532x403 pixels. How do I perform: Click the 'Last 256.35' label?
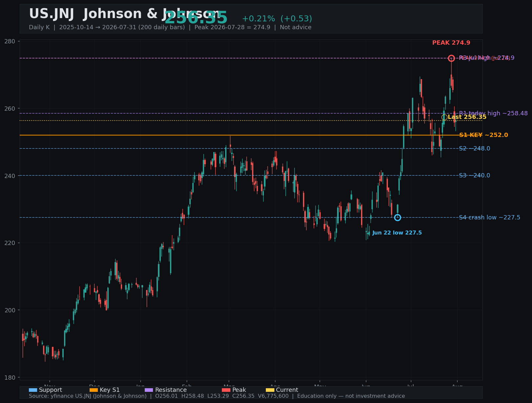(467, 117)
